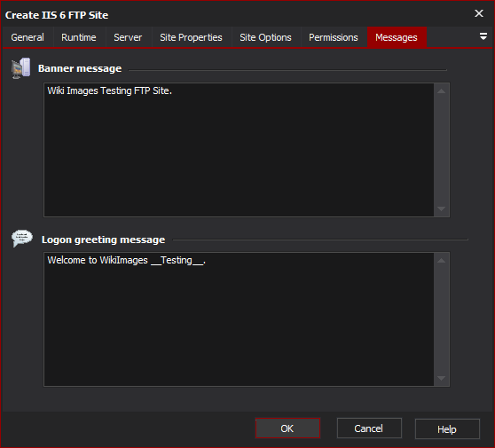
Task: Open Help for this action
Action: pyautogui.click(x=447, y=429)
